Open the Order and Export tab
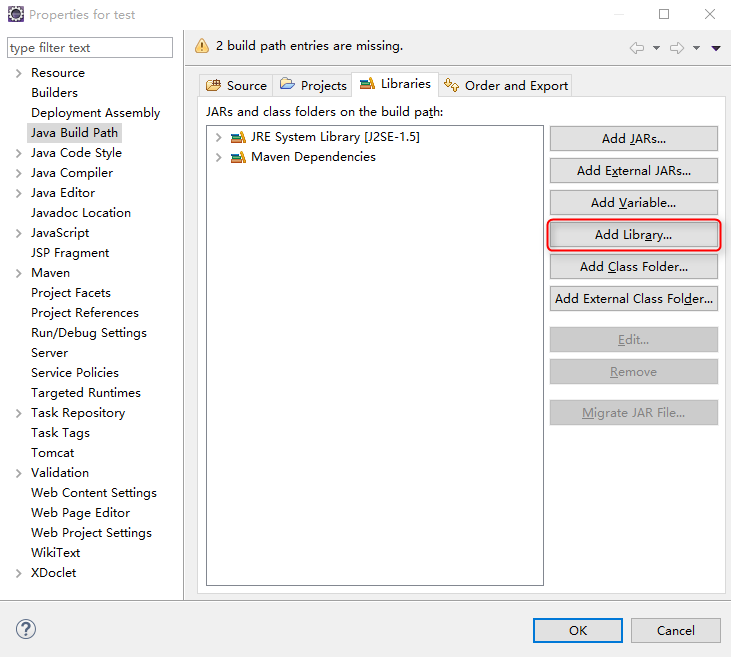This screenshot has height=657, width=731. (505, 85)
